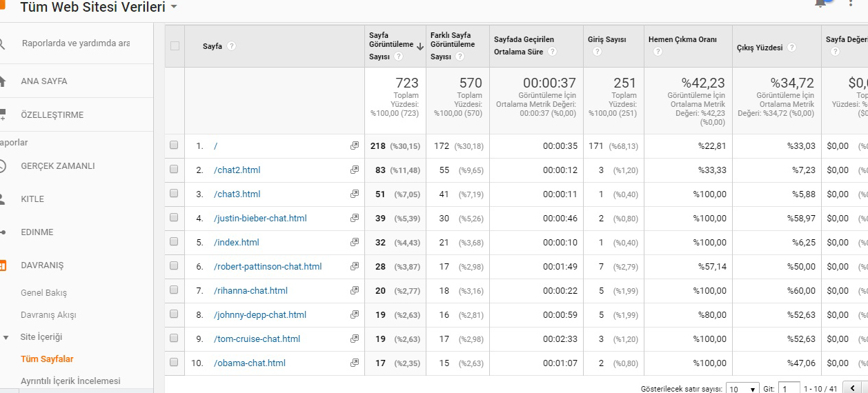
Task: Click the help icon under Hemen Çıkma Oranı
Action: [658, 52]
